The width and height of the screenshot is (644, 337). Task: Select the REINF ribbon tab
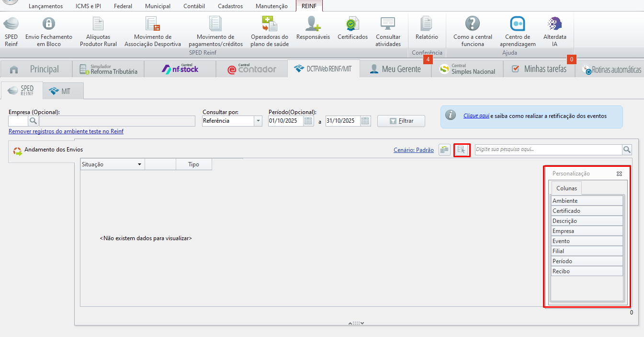pos(309,6)
